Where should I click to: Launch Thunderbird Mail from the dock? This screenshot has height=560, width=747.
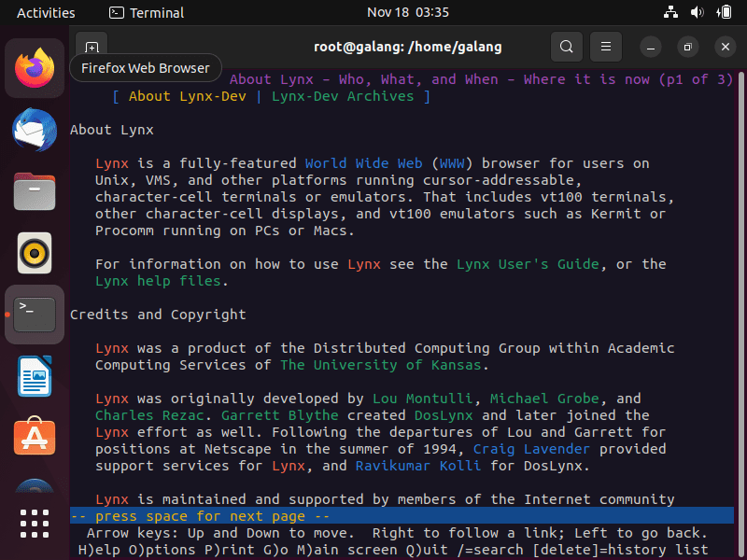[35, 130]
